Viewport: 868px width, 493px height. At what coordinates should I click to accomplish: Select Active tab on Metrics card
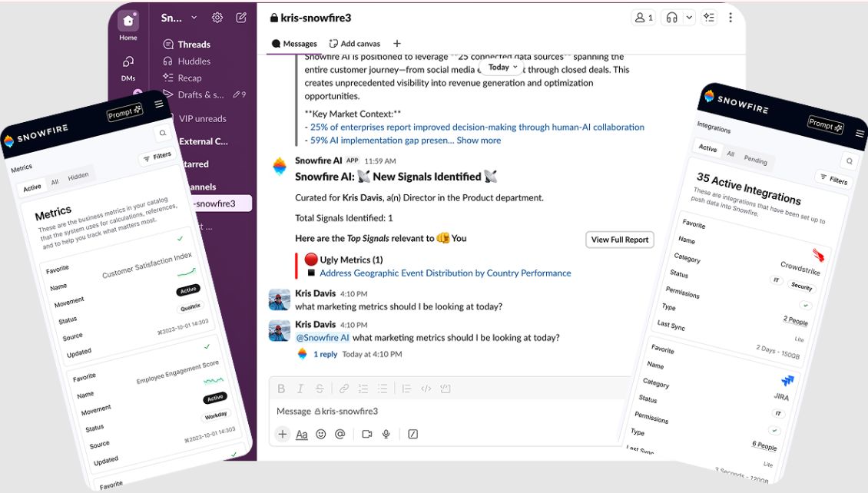[32, 187]
